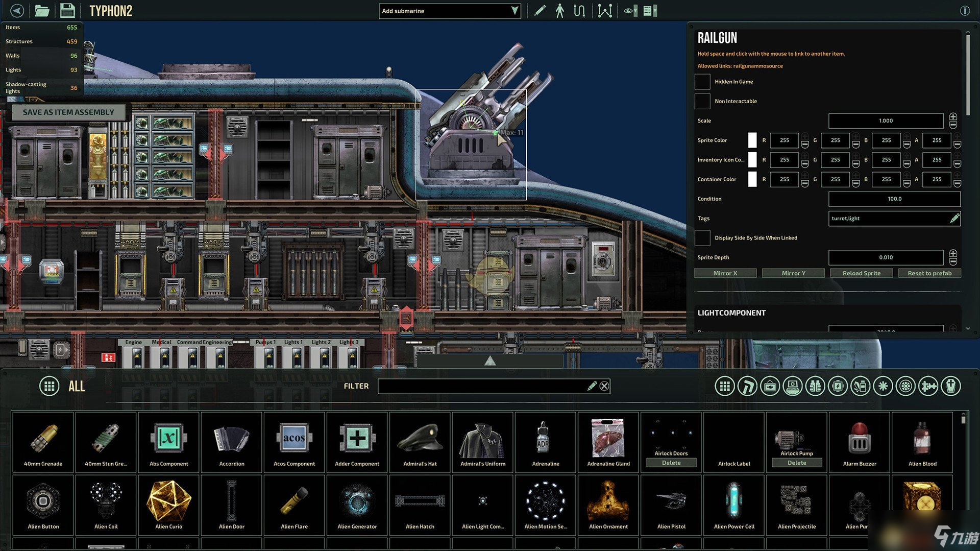Select the pencil default edit mode

[540, 11]
